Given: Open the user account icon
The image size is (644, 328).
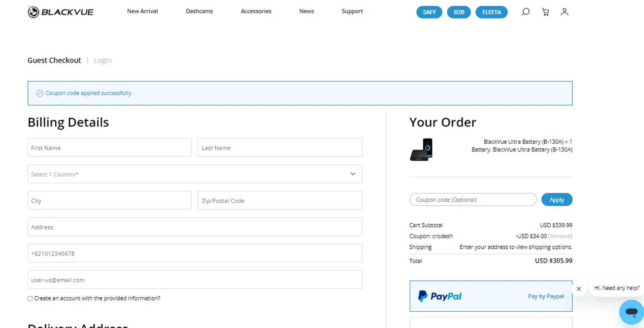Looking at the screenshot, I should click(x=565, y=12).
